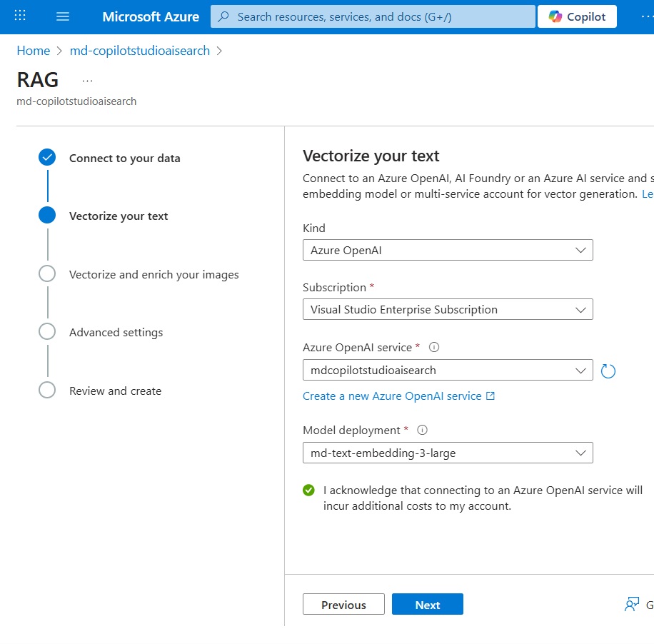
Task: Open more header options ellipsis
Action: (x=648, y=16)
